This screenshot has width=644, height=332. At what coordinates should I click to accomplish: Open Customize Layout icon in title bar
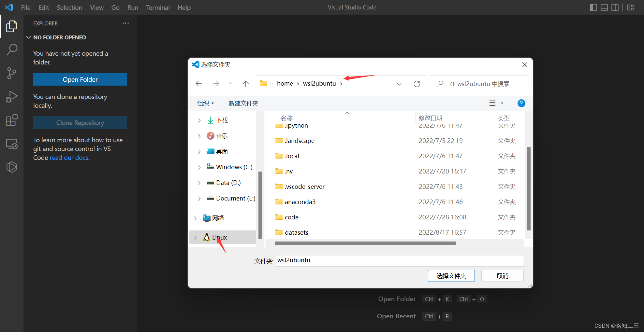pyautogui.click(x=630, y=7)
